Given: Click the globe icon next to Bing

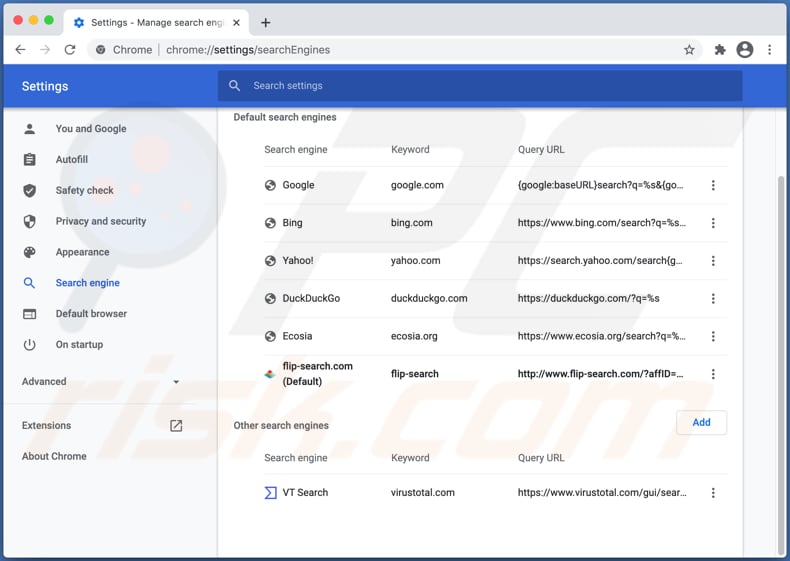Looking at the screenshot, I should point(270,223).
